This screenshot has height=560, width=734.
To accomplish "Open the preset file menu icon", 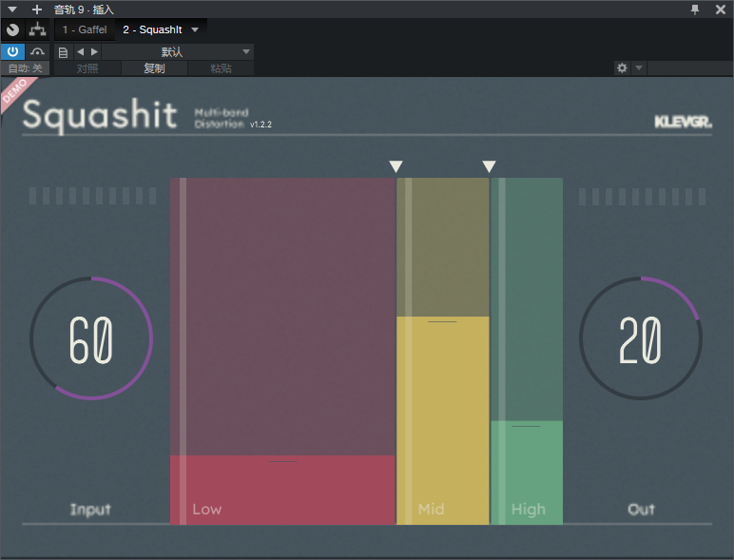I will click(63, 52).
